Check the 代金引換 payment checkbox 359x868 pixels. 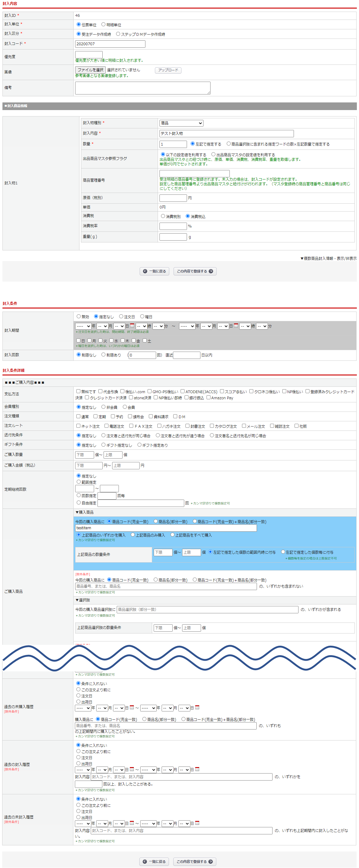coord(100,391)
